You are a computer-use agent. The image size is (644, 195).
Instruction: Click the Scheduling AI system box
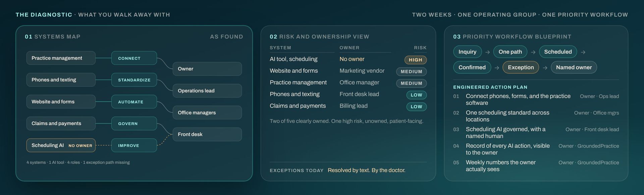pyautogui.click(x=61, y=145)
